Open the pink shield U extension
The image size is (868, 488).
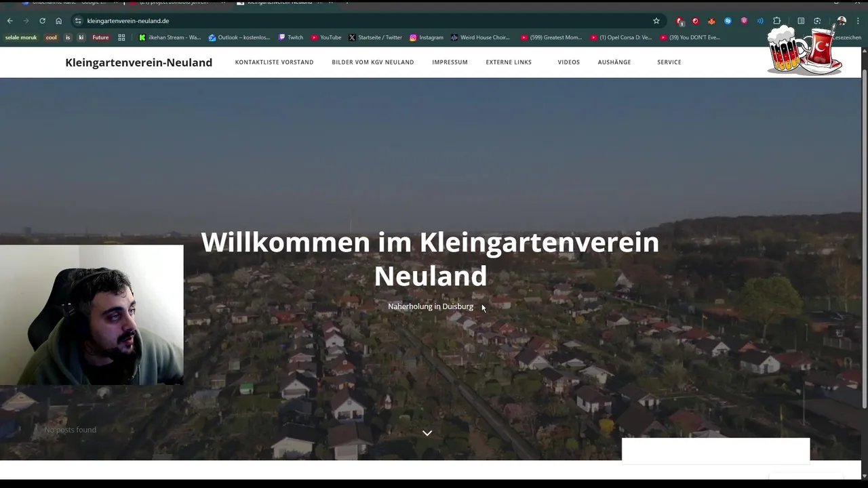(x=744, y=21)
